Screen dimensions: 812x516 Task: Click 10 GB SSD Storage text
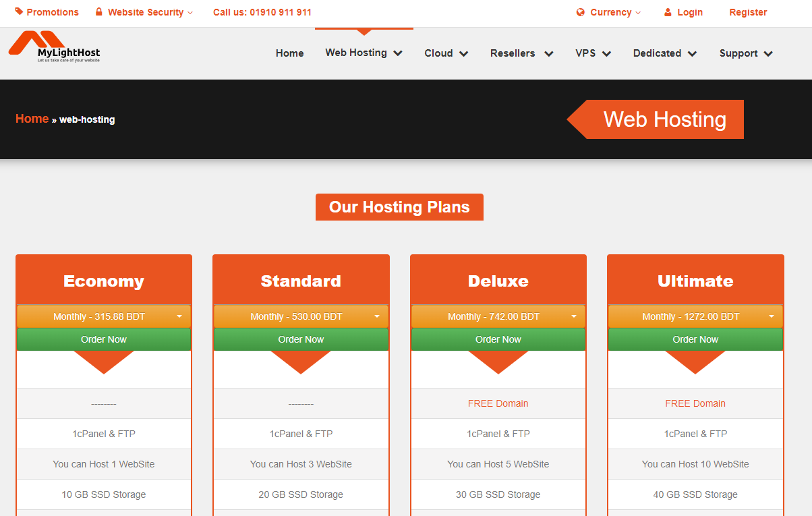[x=104, y=494]
